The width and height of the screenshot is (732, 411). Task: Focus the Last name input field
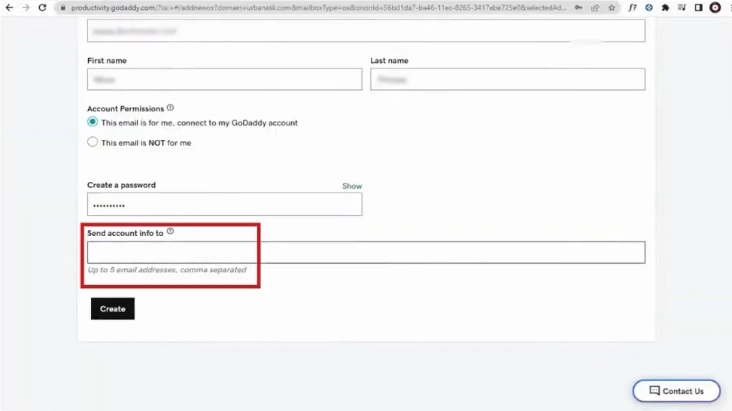(508, 79)
